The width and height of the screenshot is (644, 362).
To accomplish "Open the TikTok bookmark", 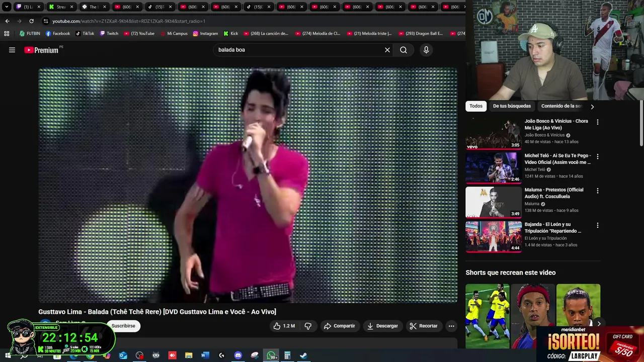I will [85, 34].
